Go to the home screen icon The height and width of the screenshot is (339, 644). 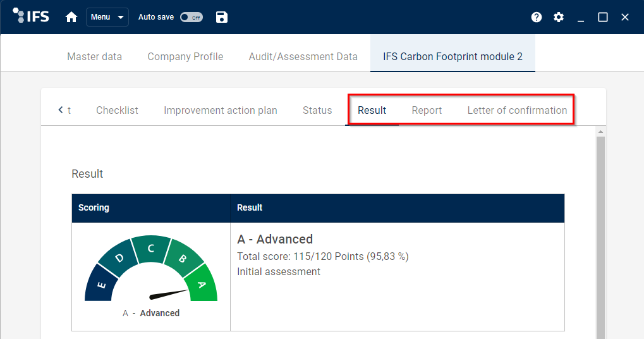click(x=71, y=17)
